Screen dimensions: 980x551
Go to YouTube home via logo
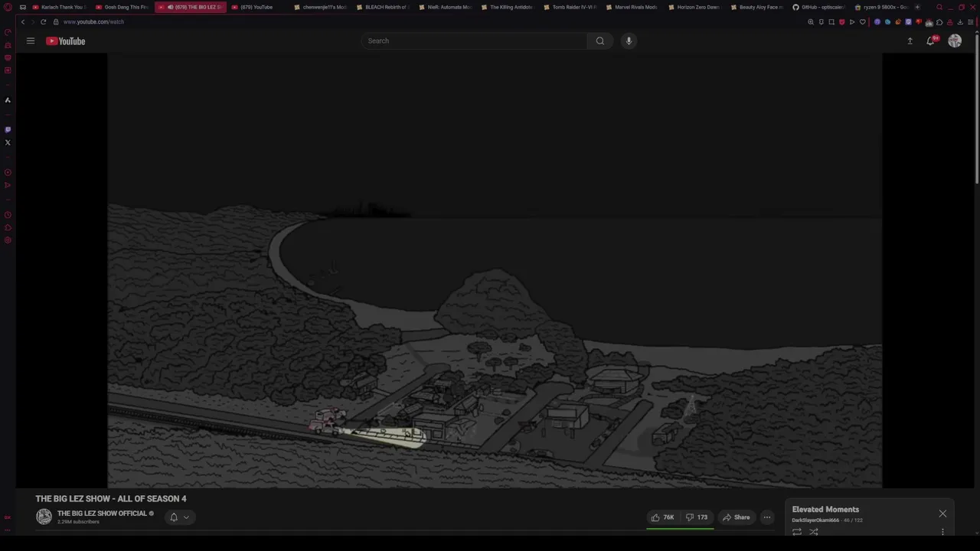[x=65, y=41]
